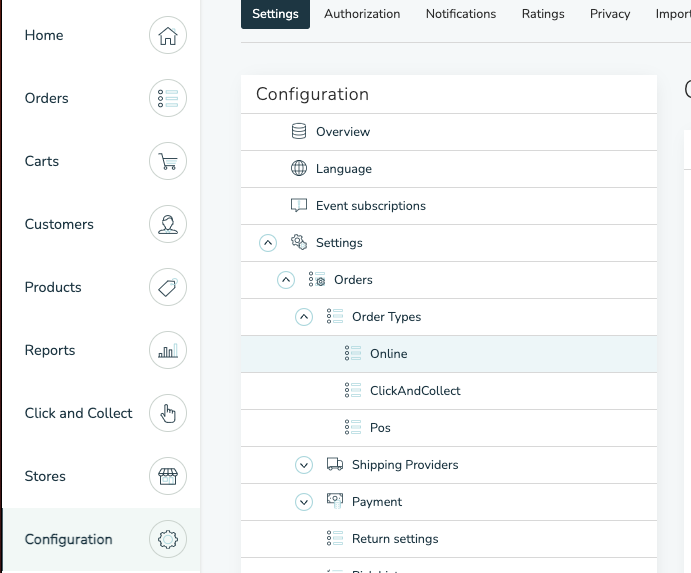Click the Home house icon
The width and height of the screenshot is (691, 573).
tap(168, 35)
